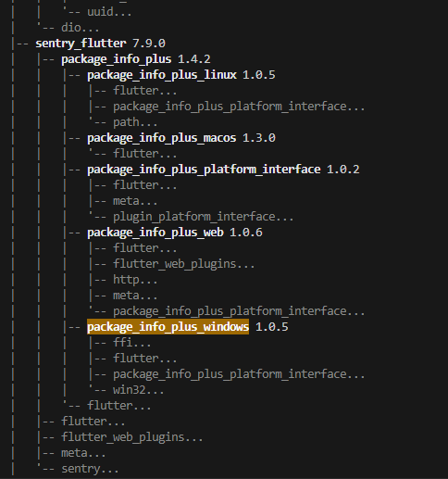The image size is (448, 479).
Task: Click 'flutter...' directly below ffi
Action: click(x=145, y=359)
